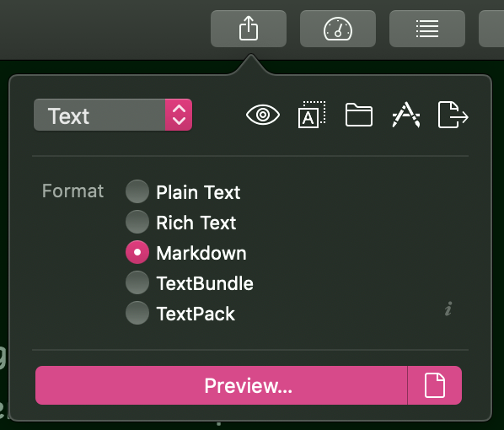The height and width of the screenshot is (430, 504).
Task: Click pink chevron arrows of export selector
Action: (x=179, y=115)
